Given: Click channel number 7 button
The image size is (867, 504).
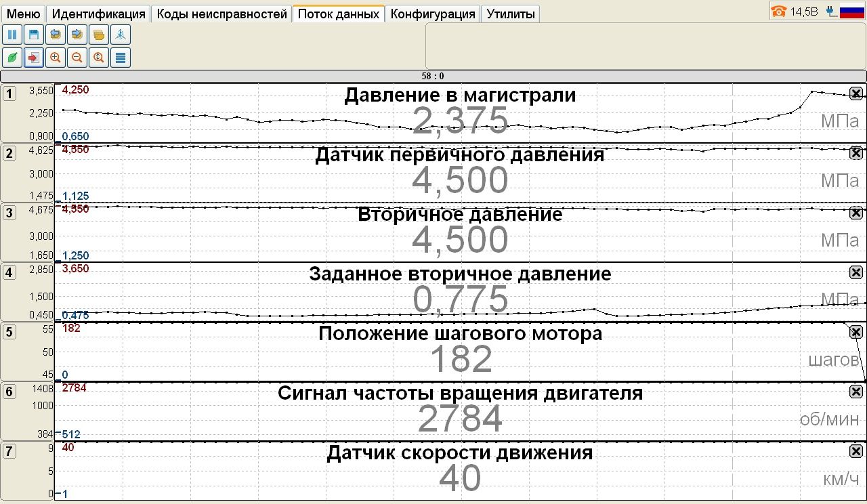Looking at the screenshot, I should click(x=9, y=451).
